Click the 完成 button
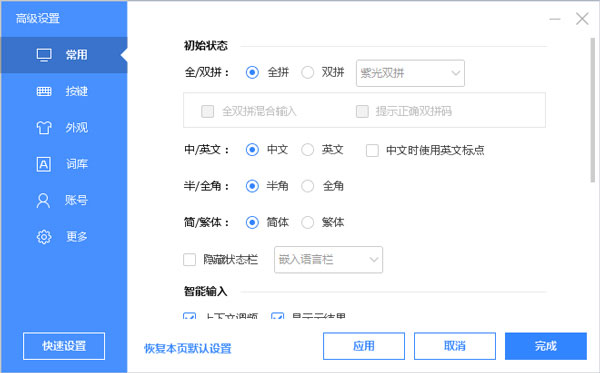This screenshot has width=600, height=373. (546, 346)
